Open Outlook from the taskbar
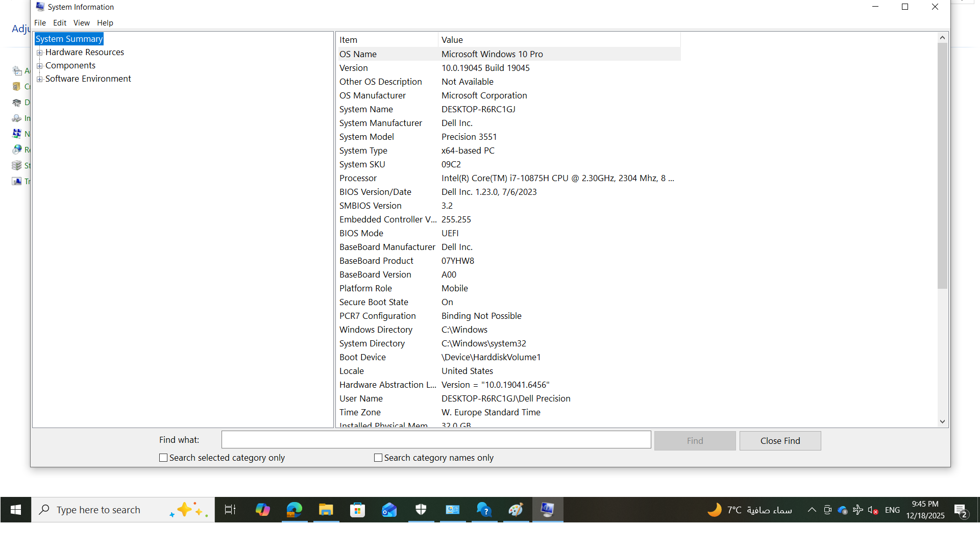The image size is (980, 551). coord(389,510)
